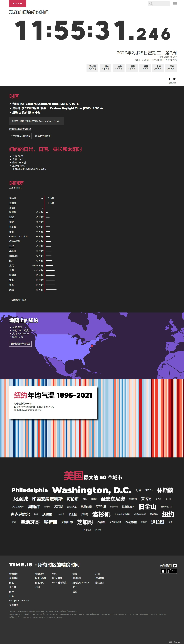Open 洛杉矶 link in city cloud

point(101,515)
